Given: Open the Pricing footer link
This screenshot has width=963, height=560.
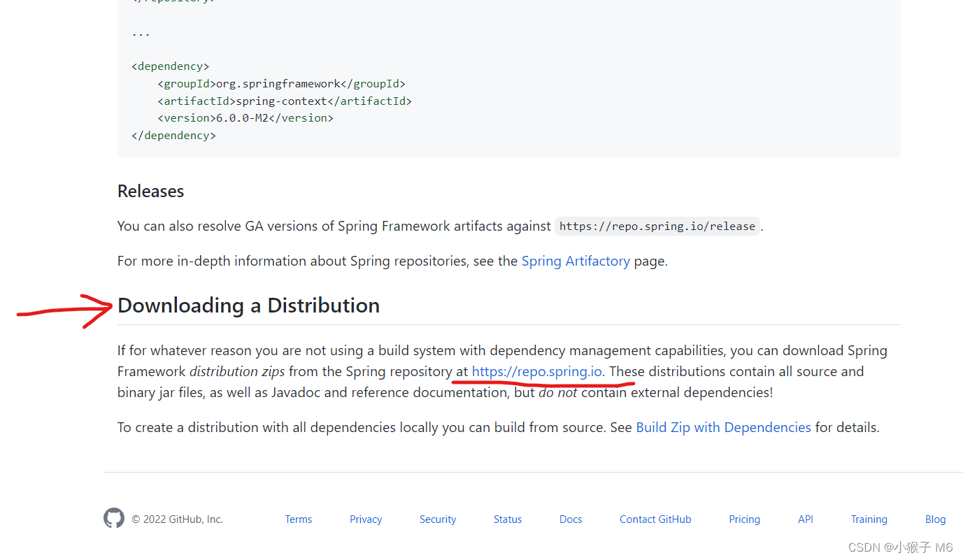Looking at the screenshot, I should coord(744,519).
